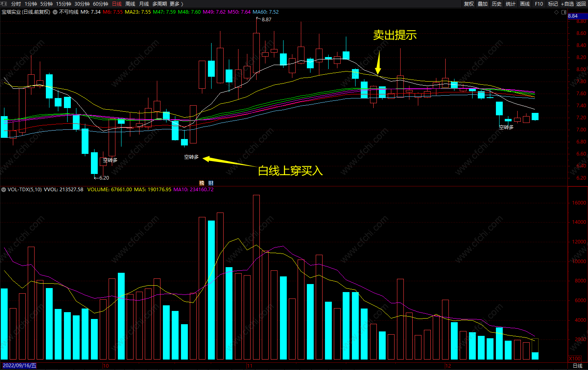
Task: Select the 60分钟 period tab
Action: [x=101, y=4]
